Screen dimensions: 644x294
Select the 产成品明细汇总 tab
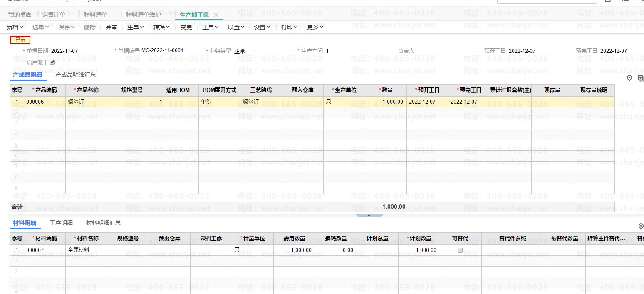pyautogui.click(x=76, y=75)
